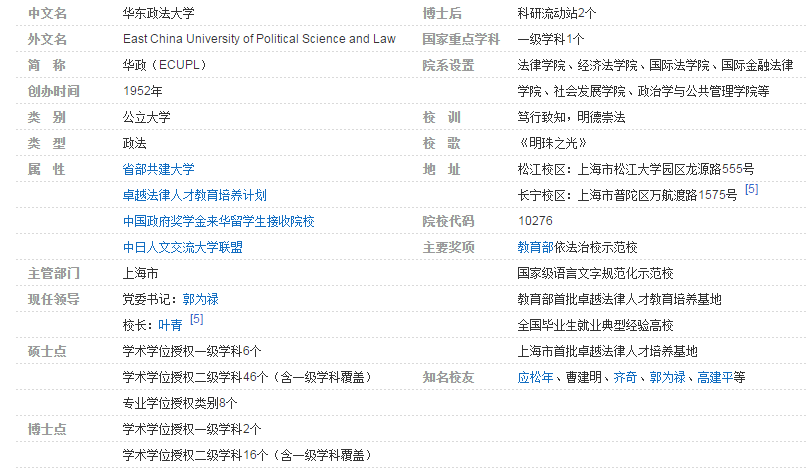The height and width of the screenshot is (476, 807).
Task: Select the label 国家重点学科
Action: click(x=461, y=39)
